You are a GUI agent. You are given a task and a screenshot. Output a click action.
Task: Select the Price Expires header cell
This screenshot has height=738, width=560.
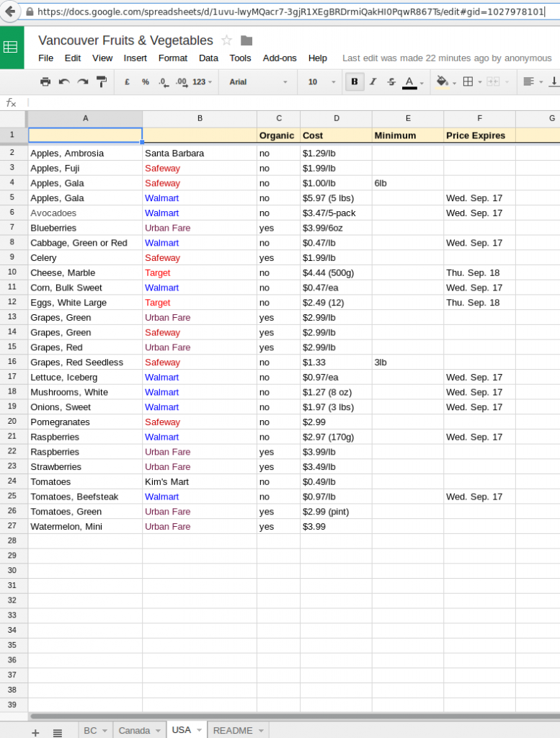[479, 135]
